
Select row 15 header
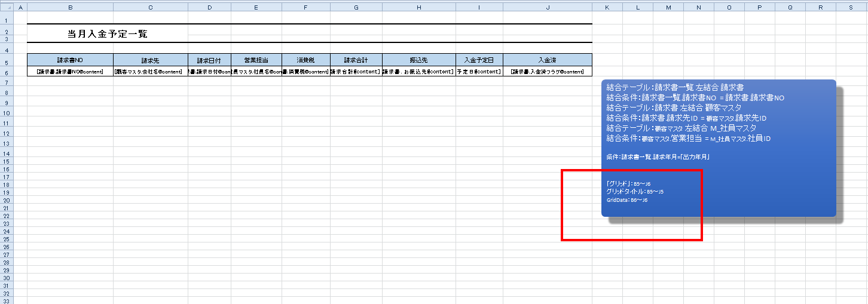[x=6, y=162]
